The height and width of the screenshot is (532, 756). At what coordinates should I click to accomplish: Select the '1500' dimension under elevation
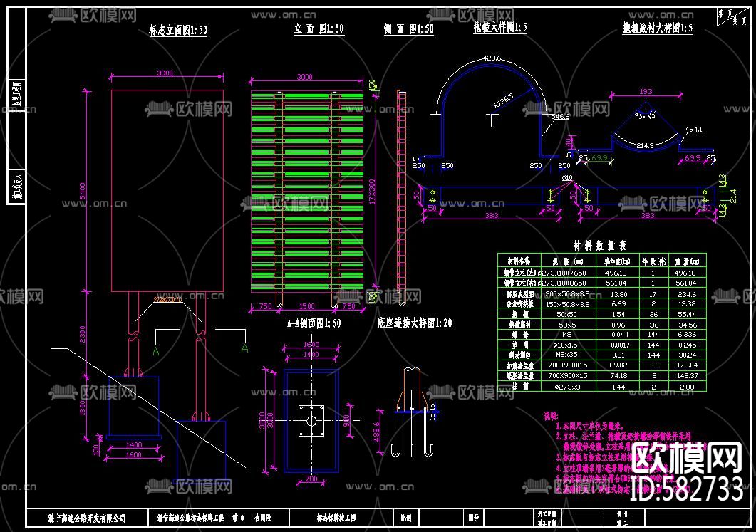tap(306, 306)
